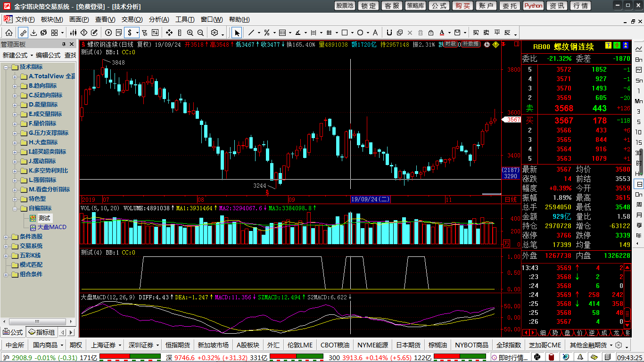Click the home icon in the toolbar
Screen dimensions: 644x362
(x=9, y=33)
